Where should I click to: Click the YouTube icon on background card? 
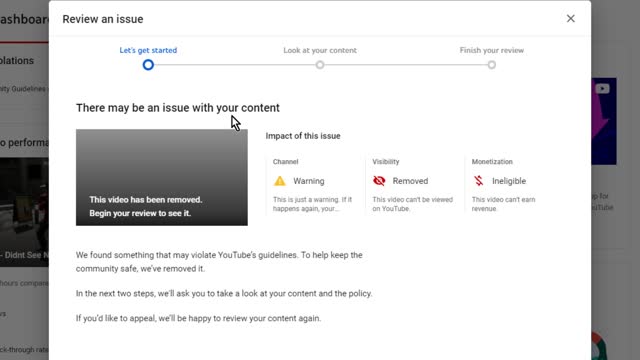point(602,89)
